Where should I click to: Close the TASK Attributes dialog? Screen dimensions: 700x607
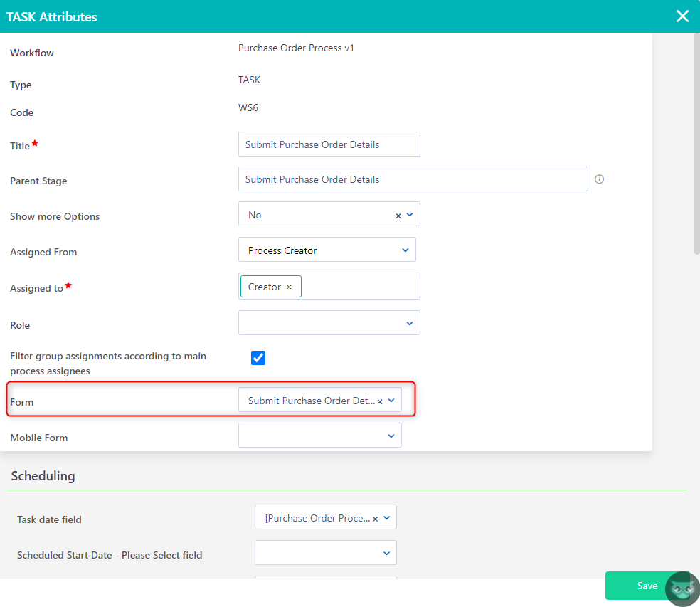[682, 16]
